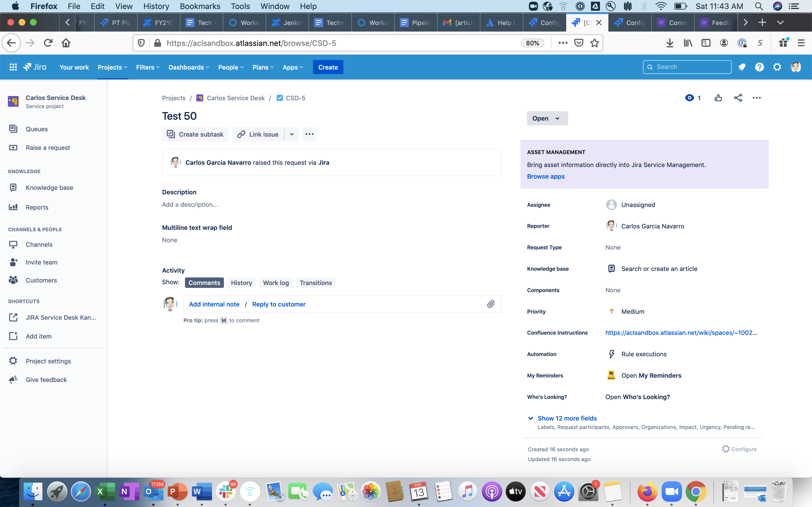Open Reports from the sidebar

pos(37,207)
